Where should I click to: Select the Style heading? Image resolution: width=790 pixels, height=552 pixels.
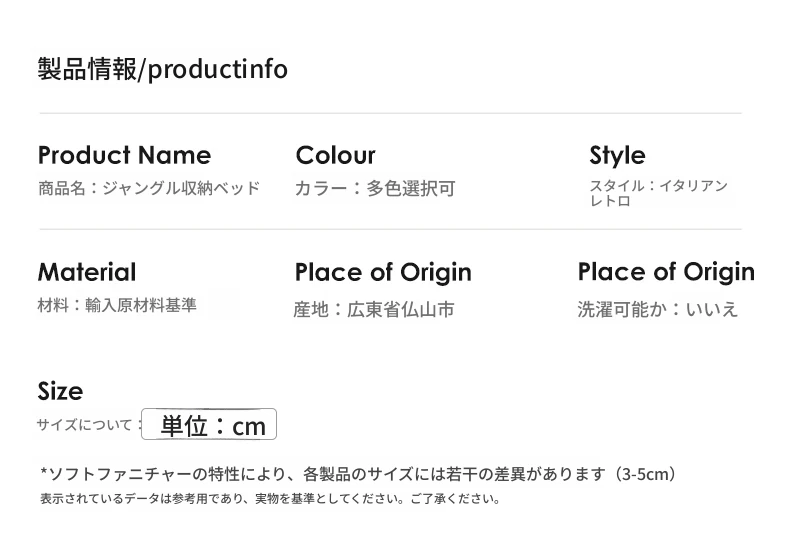617,155
